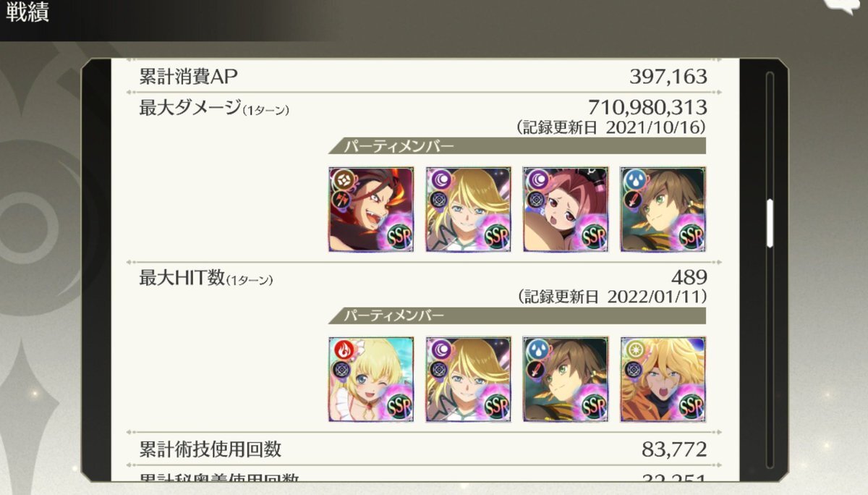This screenshot has width=868, height=495.
Task: Click the chat bubble icon in top right
Action: click(849, 6)
